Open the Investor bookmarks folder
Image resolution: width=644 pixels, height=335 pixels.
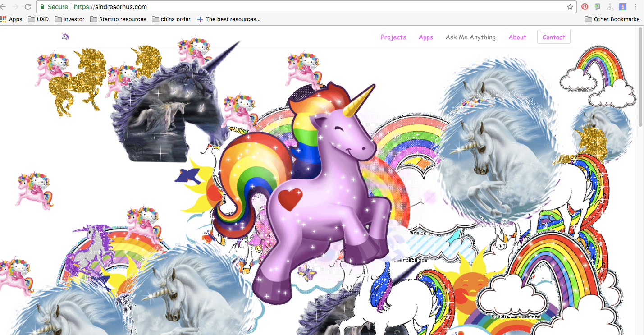click(69, 19)
